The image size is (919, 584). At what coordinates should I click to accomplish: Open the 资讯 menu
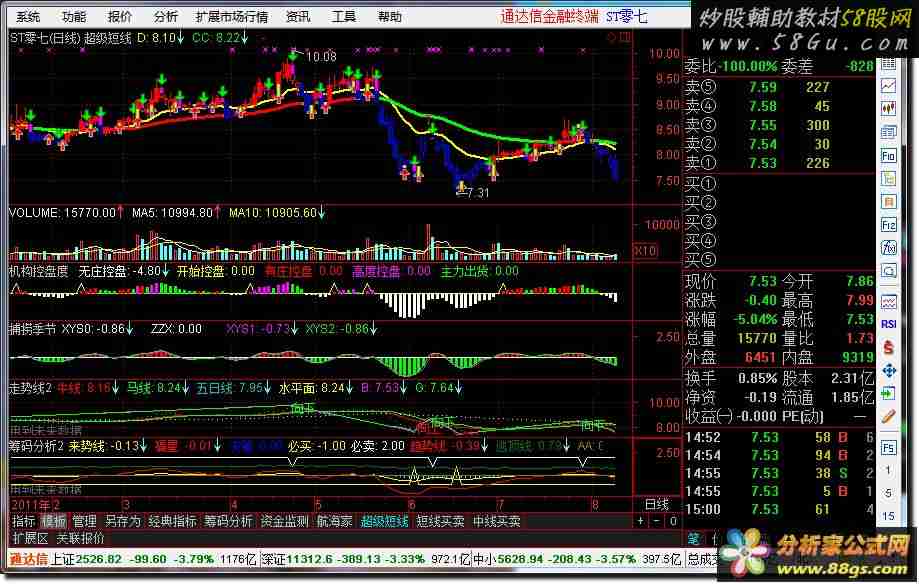(x=298, y=16)
